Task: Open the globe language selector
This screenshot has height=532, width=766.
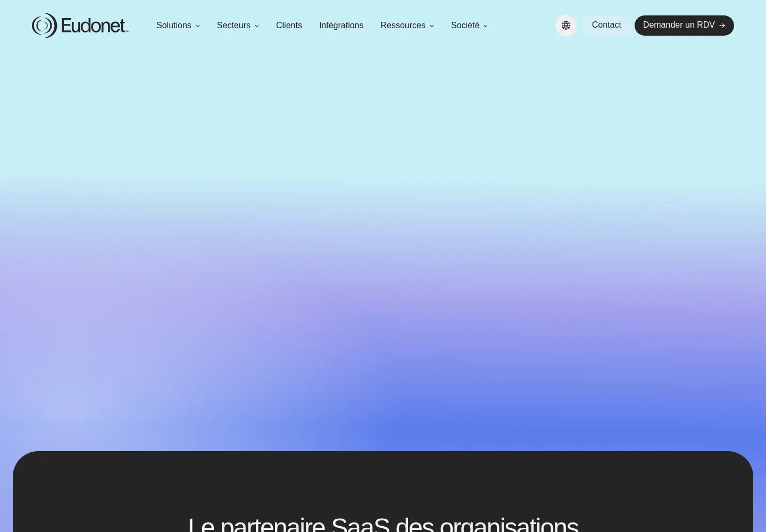Action: click(x=566, y=26)
